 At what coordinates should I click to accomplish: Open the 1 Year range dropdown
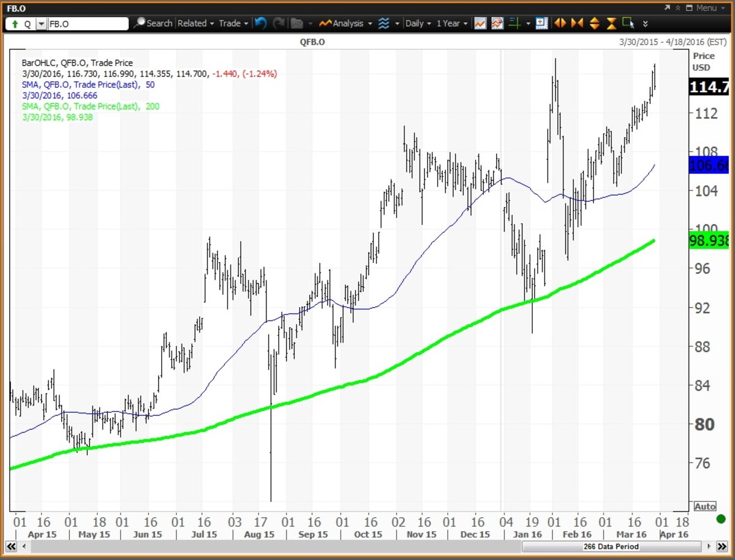pyautogui.click(x=452, y=23)
